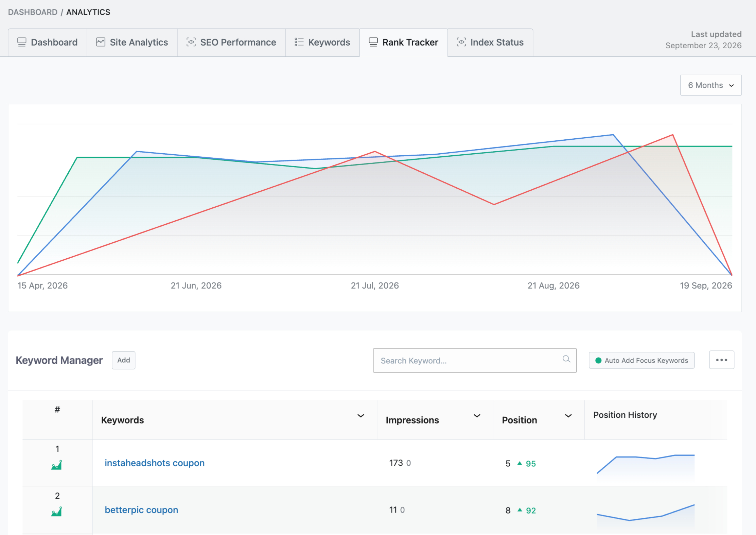Click the green up arrow beside 92
Viewport: 756px width, 535px height.
(520, 510)
